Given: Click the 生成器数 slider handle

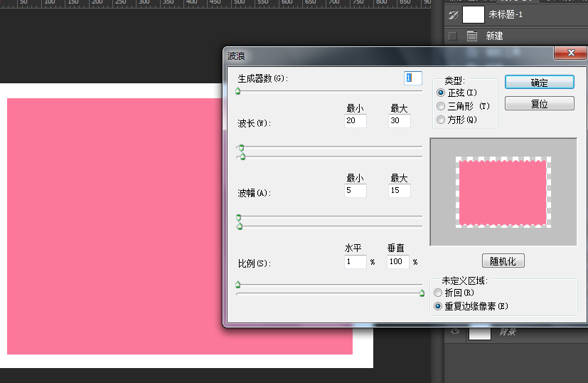Looking at the screenshot, I should 237,91.
